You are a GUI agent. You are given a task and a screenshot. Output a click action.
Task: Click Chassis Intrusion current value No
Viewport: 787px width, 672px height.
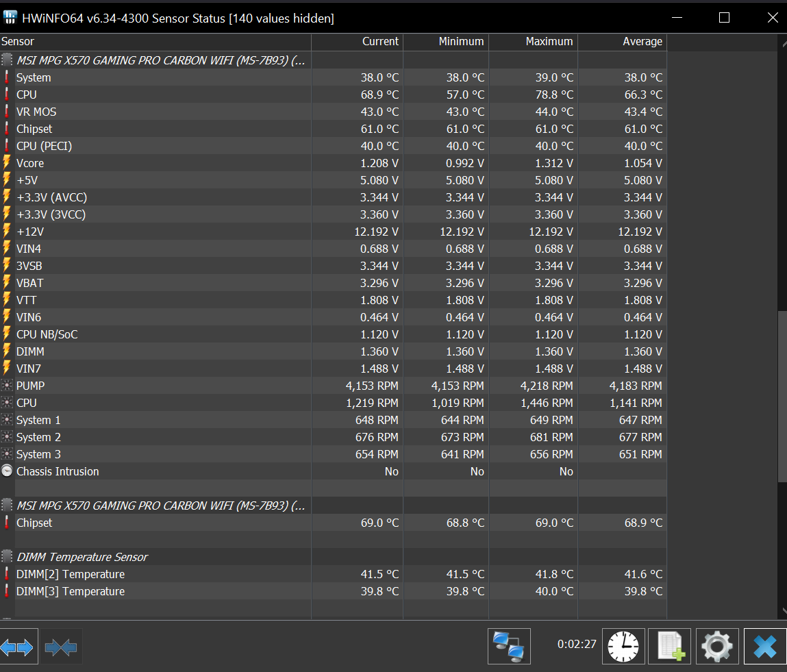(x=392, y=471)
